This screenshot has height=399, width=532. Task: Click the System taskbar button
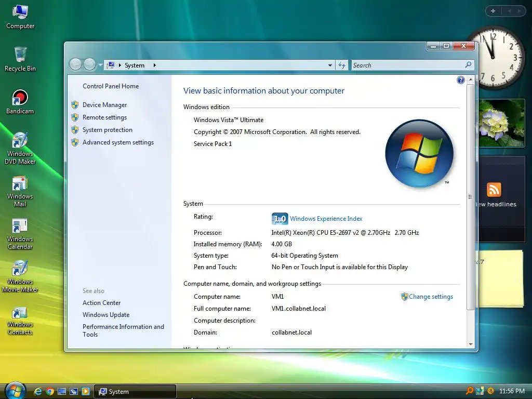point(135,392)
